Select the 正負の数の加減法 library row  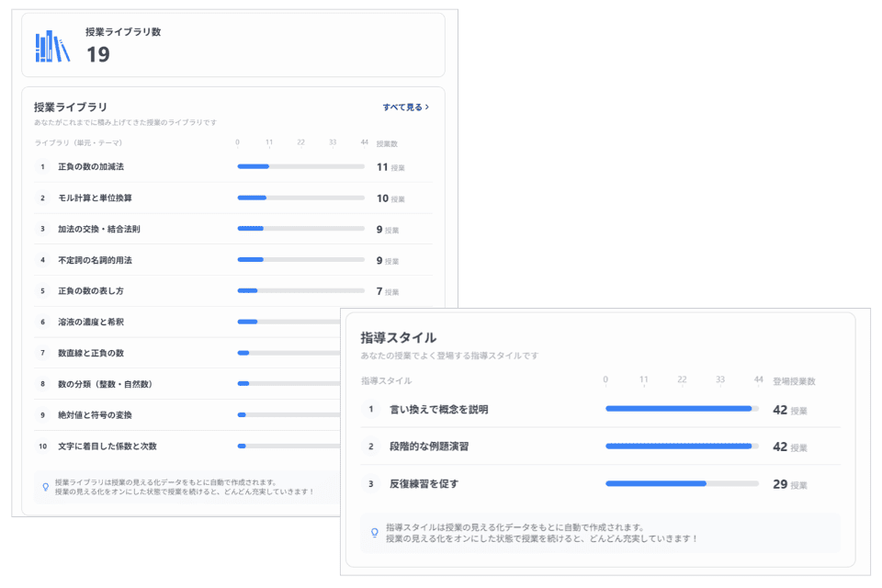pos(232,167)
